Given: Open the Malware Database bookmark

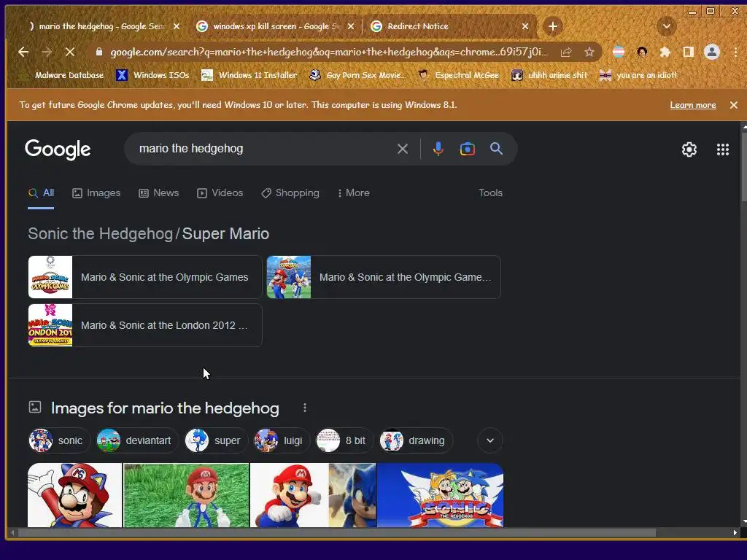Looking at the screenshot, I should (62, 75).
